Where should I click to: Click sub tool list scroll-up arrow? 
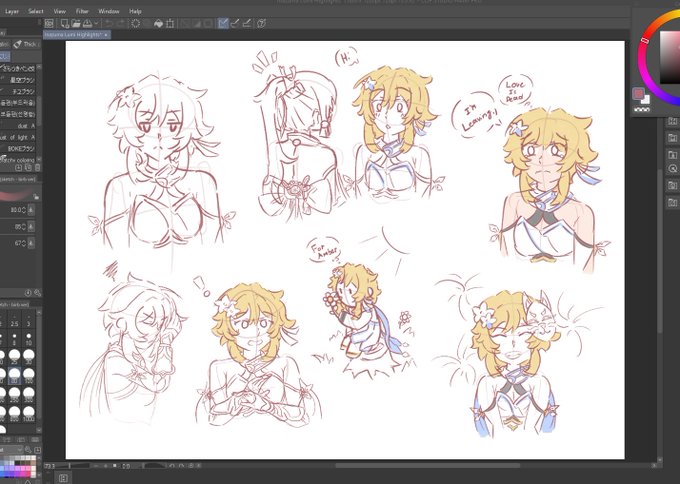[39, 68]
